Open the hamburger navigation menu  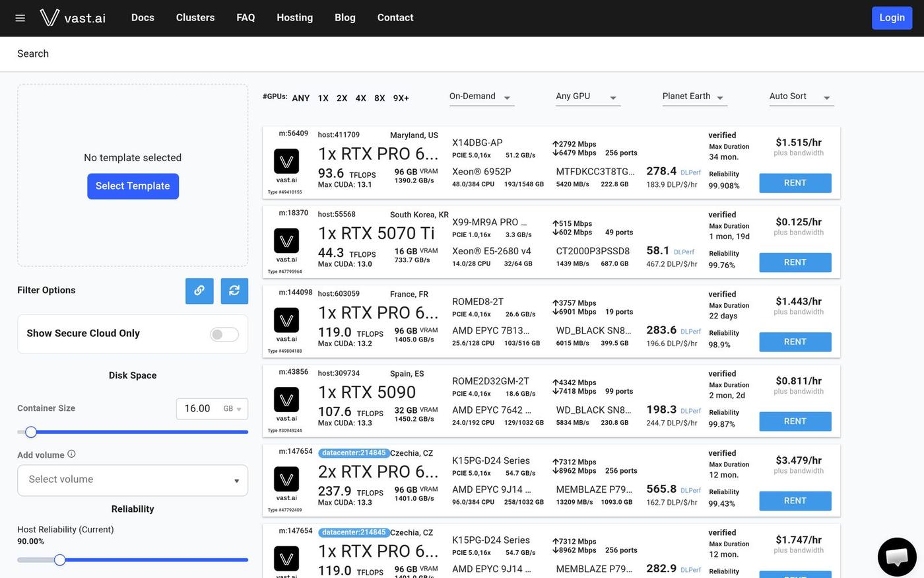[x=20, y=18]
